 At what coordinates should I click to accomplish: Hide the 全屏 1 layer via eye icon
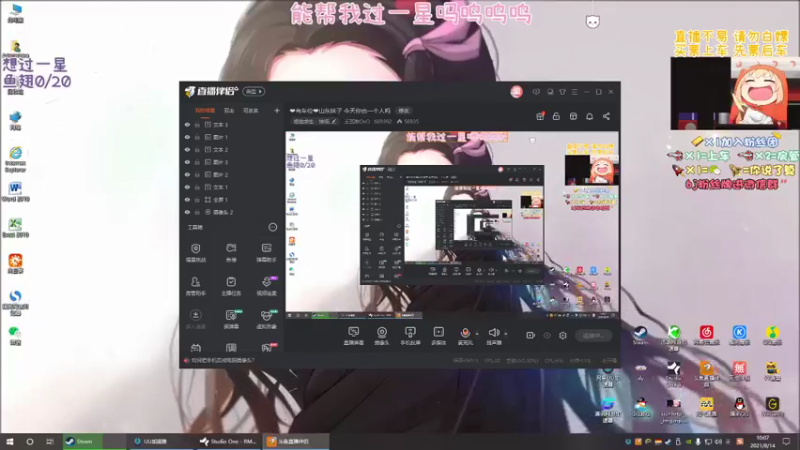[x=187, y=199]
